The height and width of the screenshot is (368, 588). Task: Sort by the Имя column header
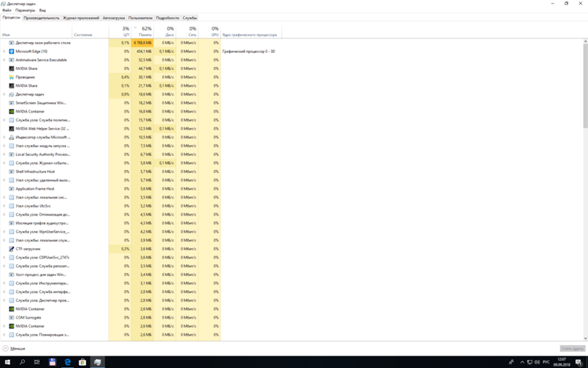click(36, 32)
